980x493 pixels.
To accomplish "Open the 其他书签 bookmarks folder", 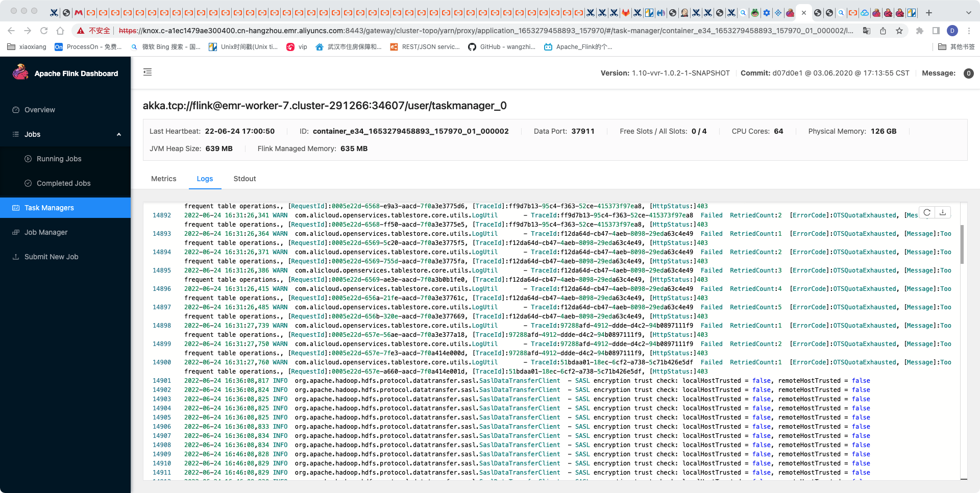I will 957,47.
